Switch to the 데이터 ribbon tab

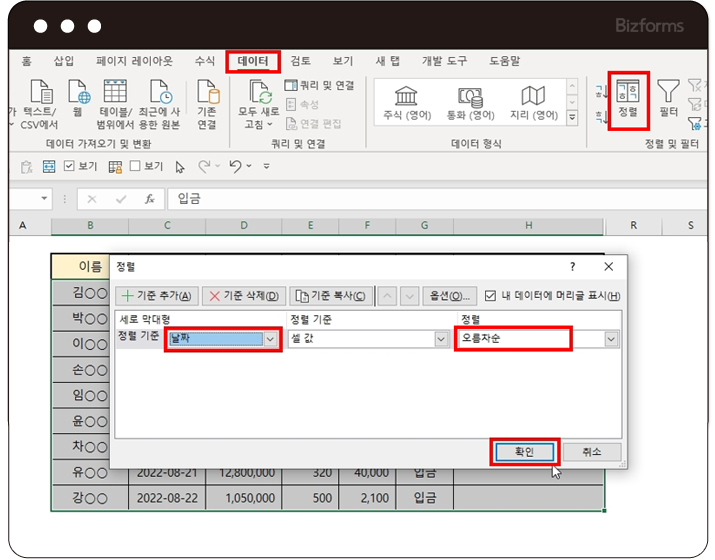coord(252,61)
